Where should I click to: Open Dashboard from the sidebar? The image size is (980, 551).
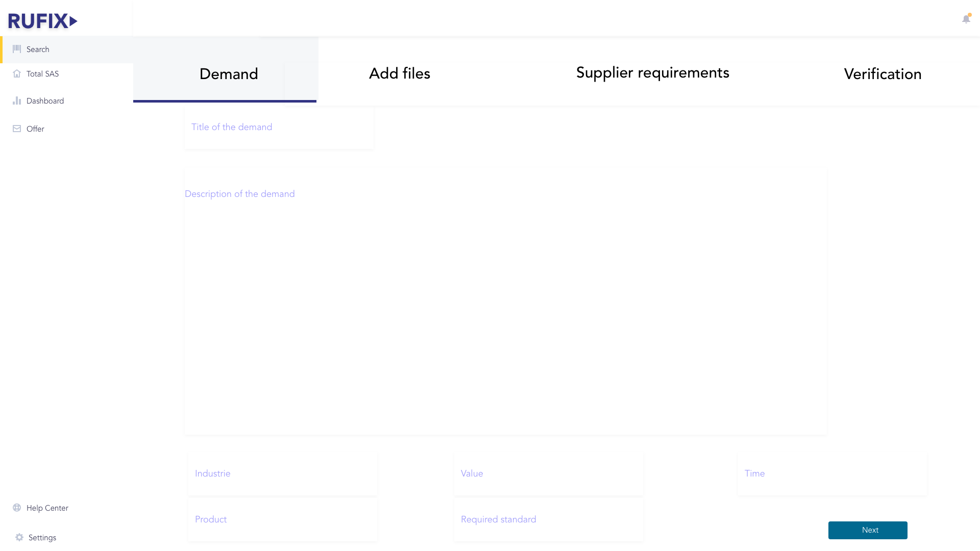coord(45,101)
